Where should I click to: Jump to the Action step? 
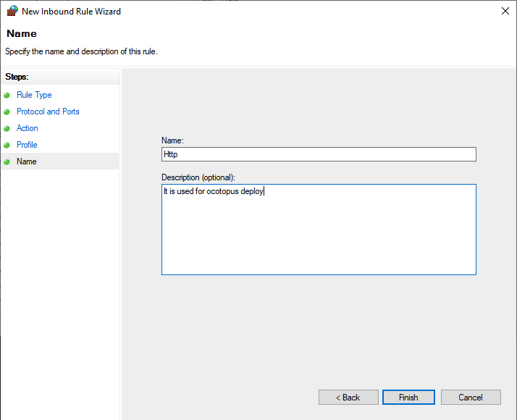(28, 128)
